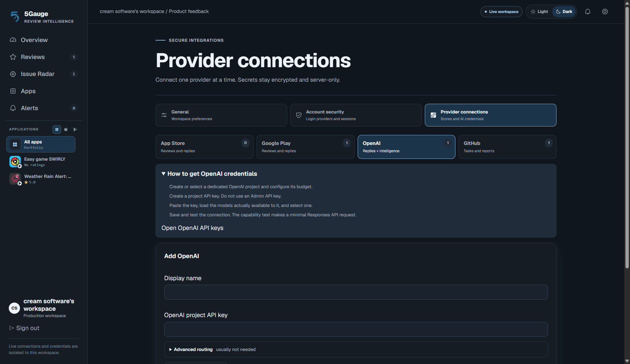Click the Live workspace button
The height and width of the screenshot is (364, 630).
(501, 11)
